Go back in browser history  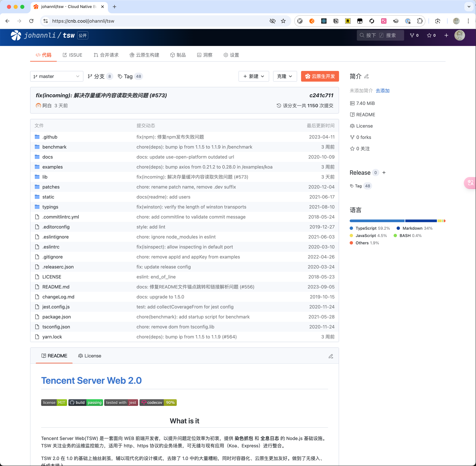pyautogui.click(x=7, y=21)
